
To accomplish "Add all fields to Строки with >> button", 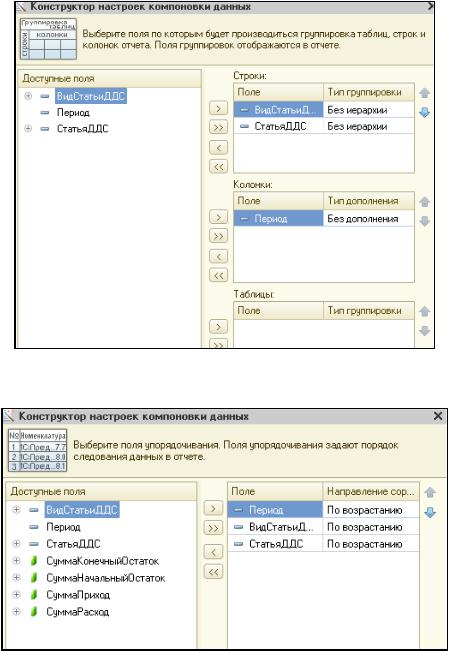I will (x=218, y=127).
